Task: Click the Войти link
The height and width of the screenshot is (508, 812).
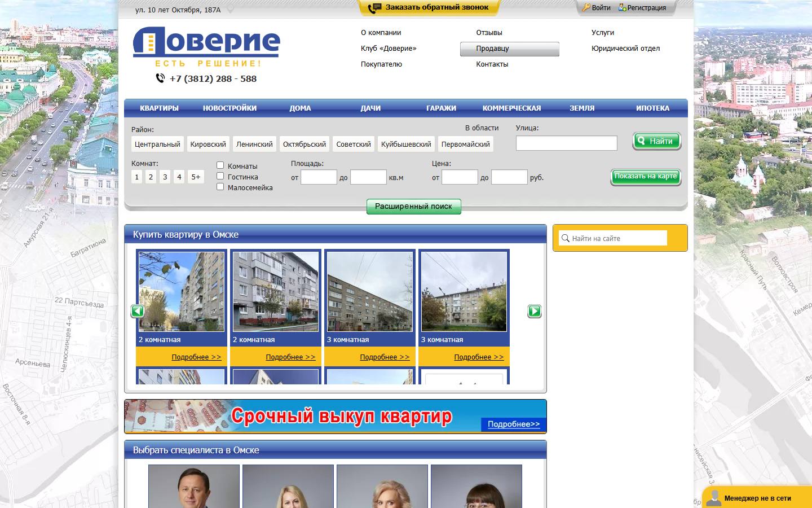Action: click(x=601, y=8)
